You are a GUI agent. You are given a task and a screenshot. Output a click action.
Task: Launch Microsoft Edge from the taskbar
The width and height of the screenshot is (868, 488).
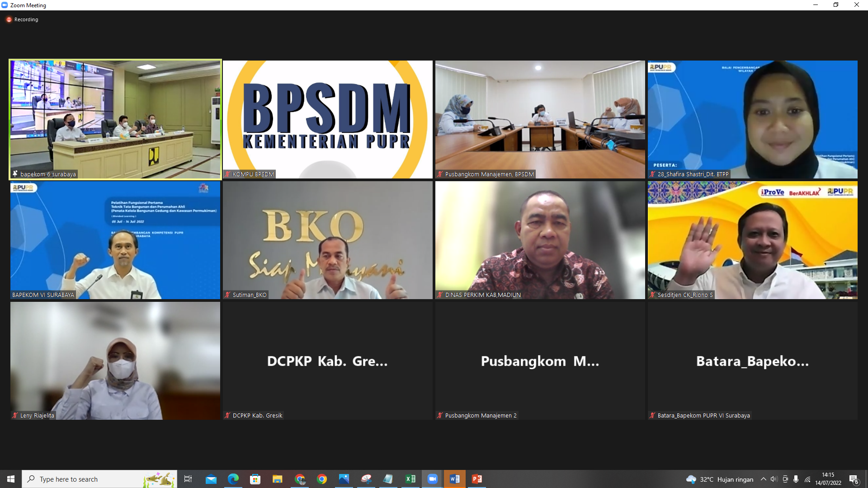pos(233,479)
